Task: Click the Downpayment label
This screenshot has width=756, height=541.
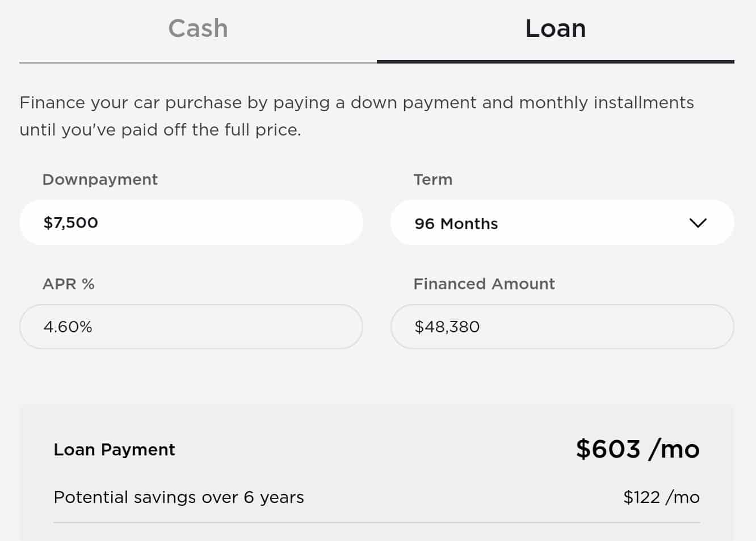Action: 100,180
